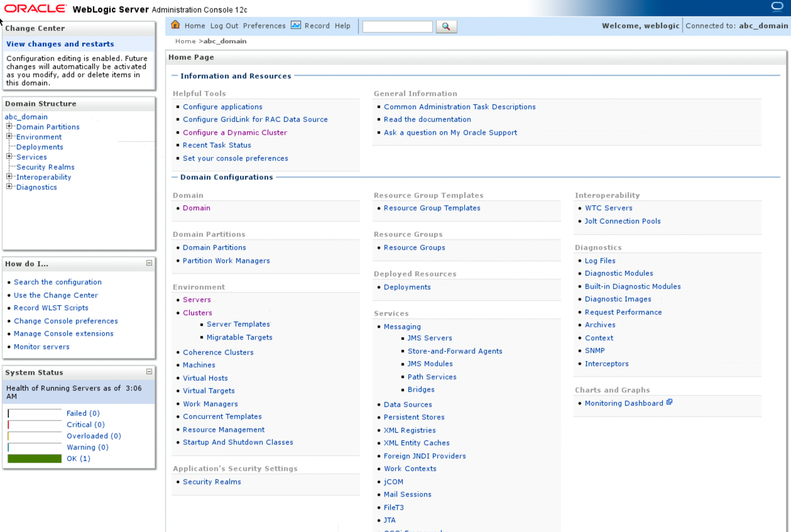Expand the Services tree node
The image size is (791, 532).
pyautogui.click(x=9, y=156)
